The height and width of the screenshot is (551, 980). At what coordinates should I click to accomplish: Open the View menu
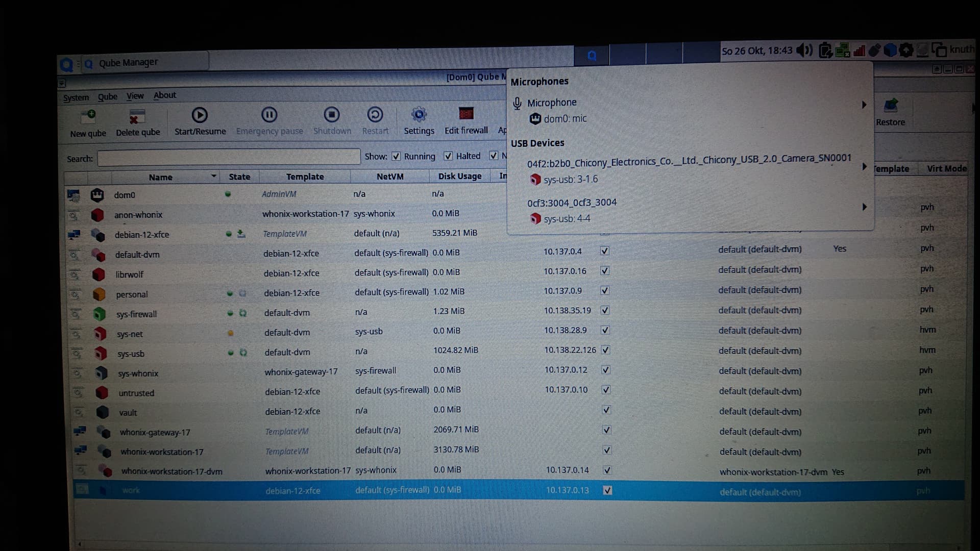tap(135, 96)
